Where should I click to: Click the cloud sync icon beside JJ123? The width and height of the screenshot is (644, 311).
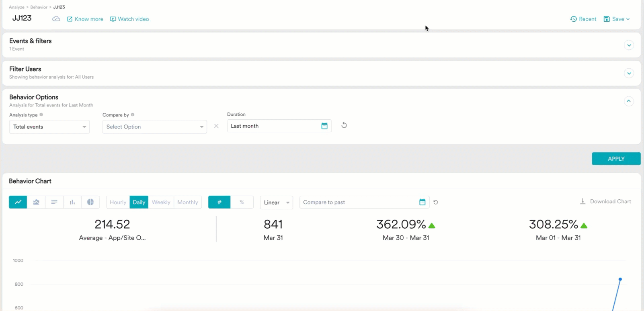tap(56, 19)
